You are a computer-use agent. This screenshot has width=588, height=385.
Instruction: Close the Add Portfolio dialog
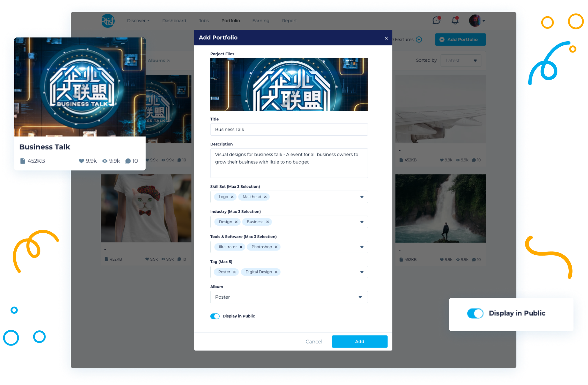[386, 38]
